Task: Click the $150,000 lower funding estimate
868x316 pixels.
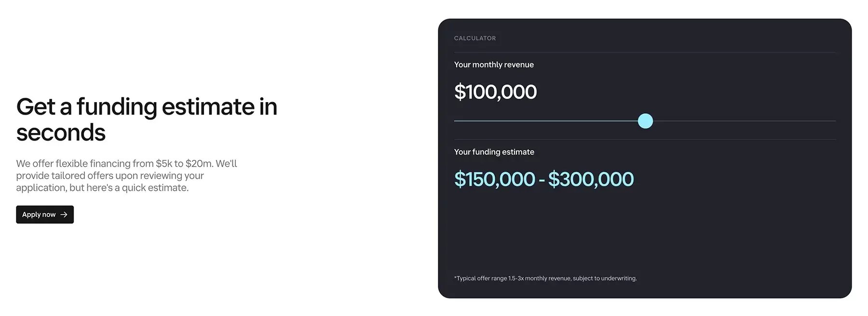Action: [x=495, y=179]
